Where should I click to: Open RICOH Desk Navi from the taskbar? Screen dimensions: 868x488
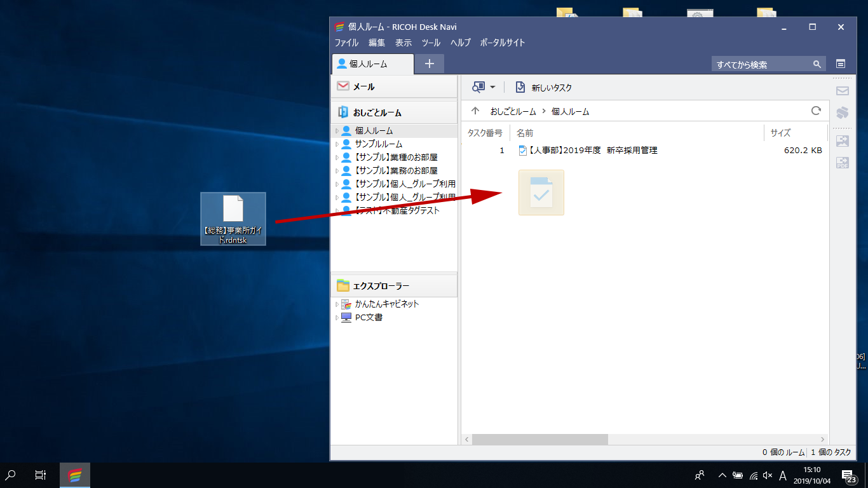75,475
